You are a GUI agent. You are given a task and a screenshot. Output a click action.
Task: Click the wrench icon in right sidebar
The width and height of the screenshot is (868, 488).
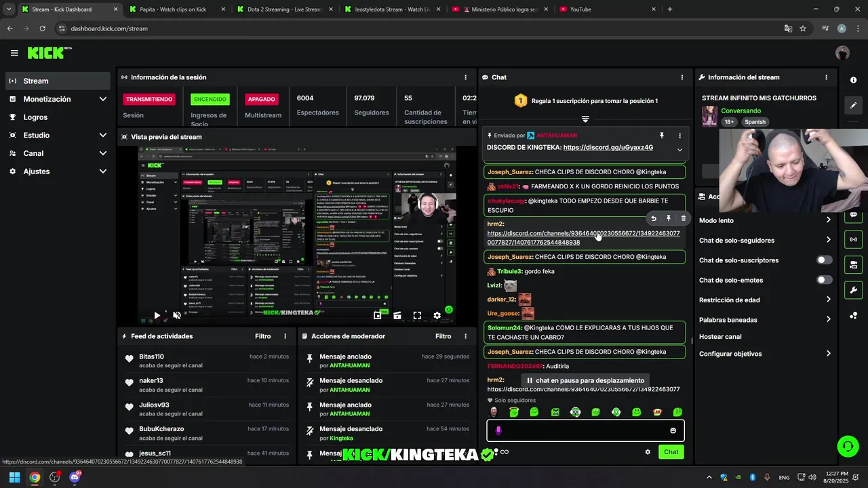(853, 290)
